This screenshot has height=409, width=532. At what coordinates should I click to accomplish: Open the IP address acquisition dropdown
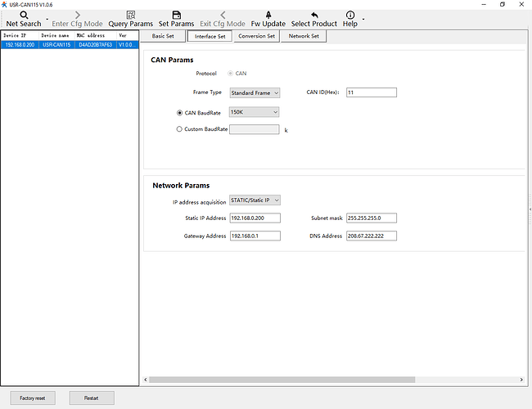click(x=255, y=200)
